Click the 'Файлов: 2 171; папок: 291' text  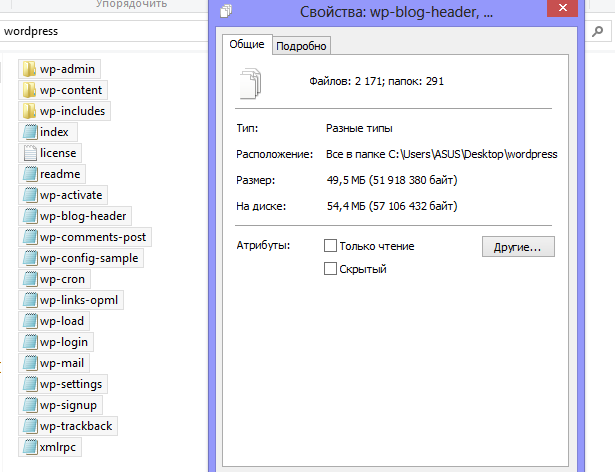pyautogui.click(x=377, y=81)
